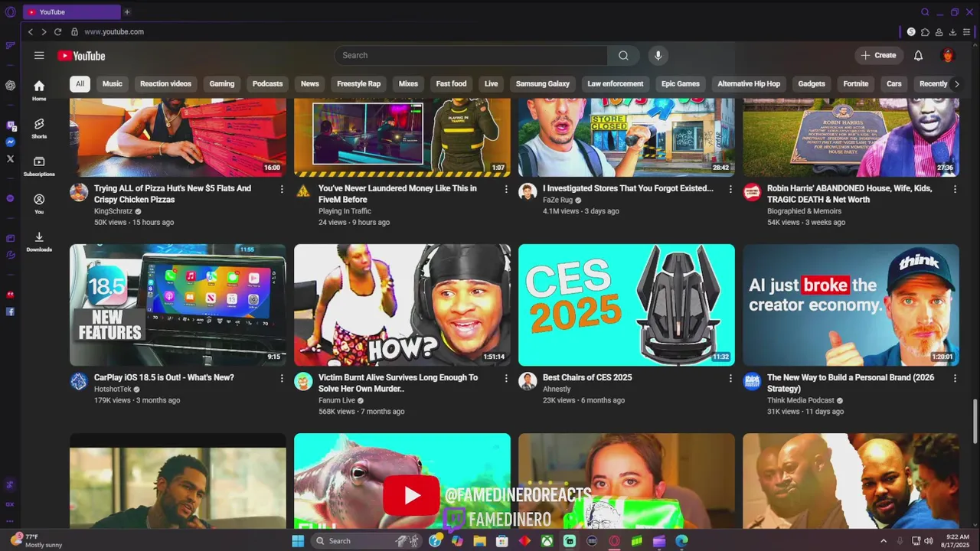Image resolution: width=980 pixels, height=551 pixels.
Task: Open File Explorer from the taskbar
Action: [x=479, y=541]
